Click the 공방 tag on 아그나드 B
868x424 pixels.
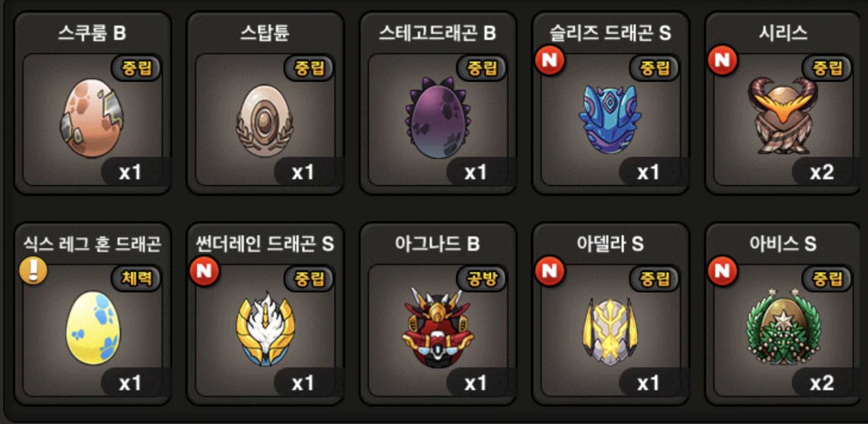point(482,279)
